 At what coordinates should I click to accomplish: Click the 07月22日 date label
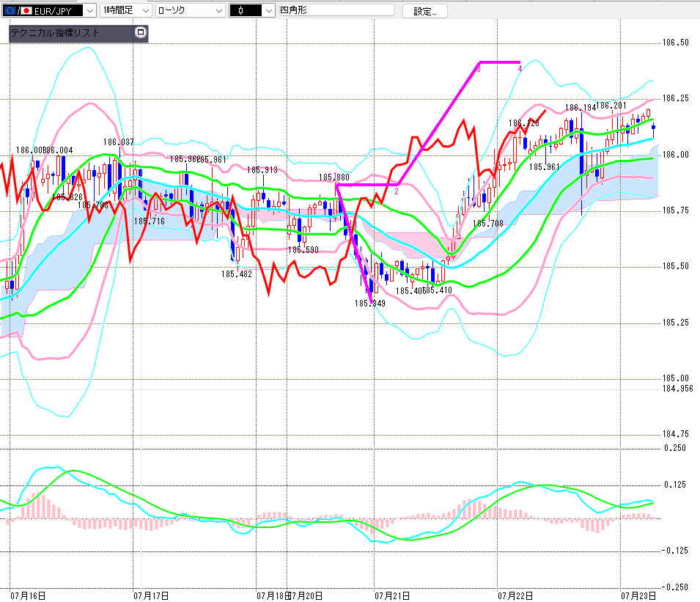coord(515,595)
